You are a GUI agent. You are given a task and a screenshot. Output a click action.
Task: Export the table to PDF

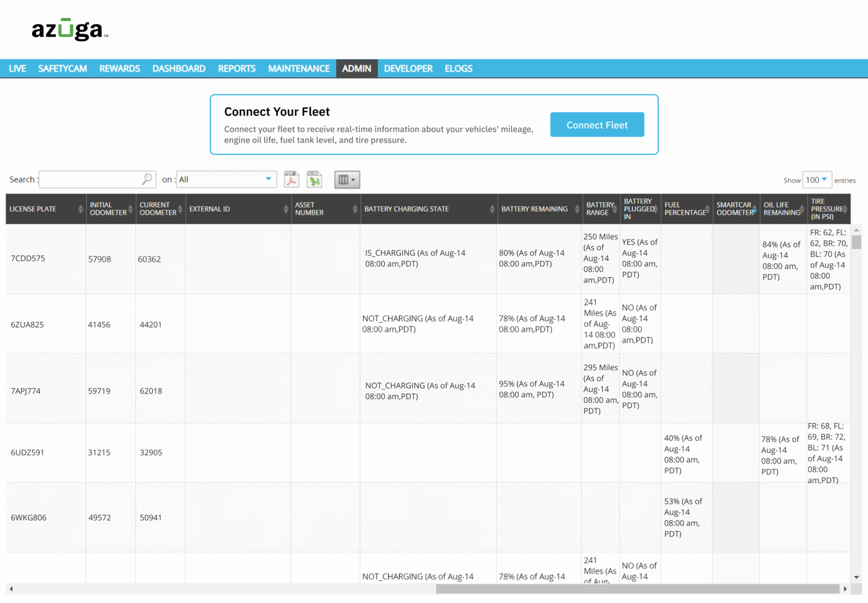pos(292,179)
